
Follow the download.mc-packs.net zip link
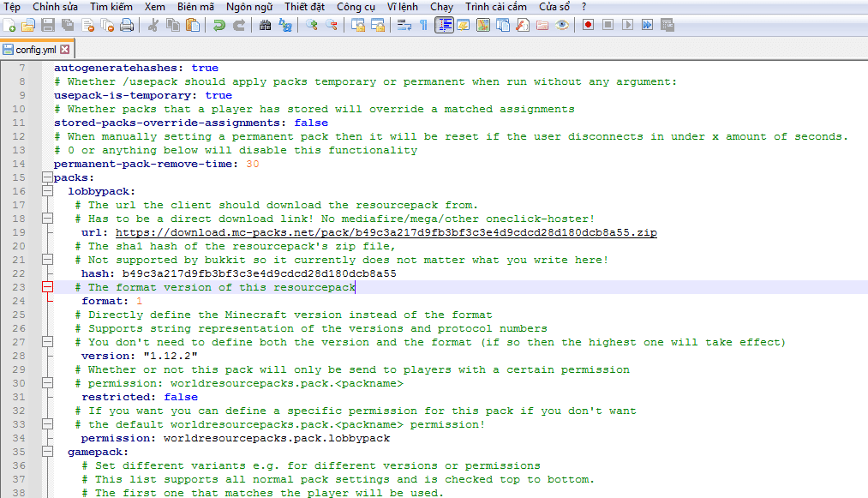[x=386, y=232]
